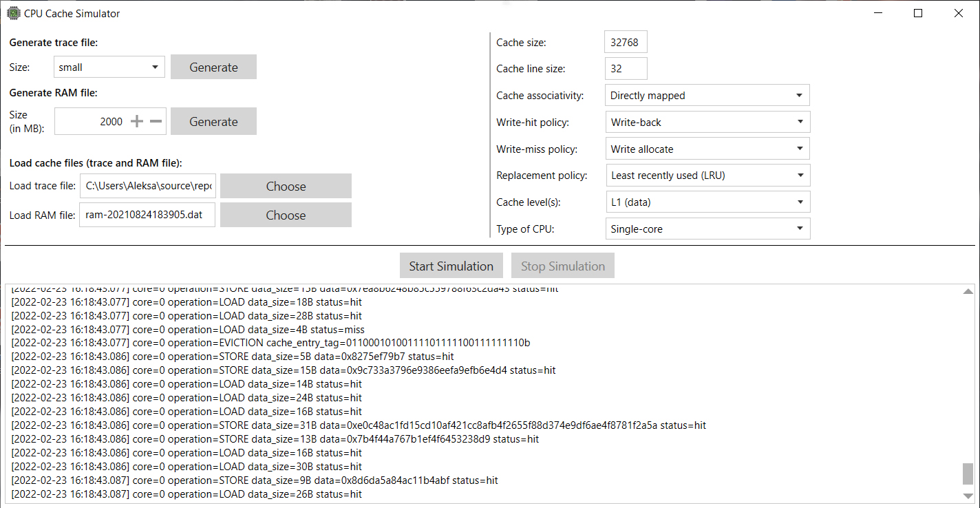Click the Cache size input field
Screen dimensions: 980x508
point(625,41)
